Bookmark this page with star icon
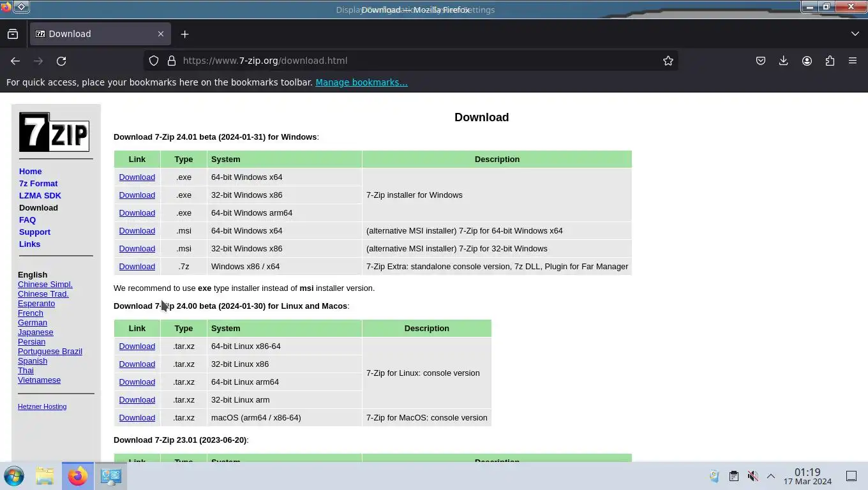Image resolution: width=868 pixels, height=490 pixels. click(x=668, y=61)
